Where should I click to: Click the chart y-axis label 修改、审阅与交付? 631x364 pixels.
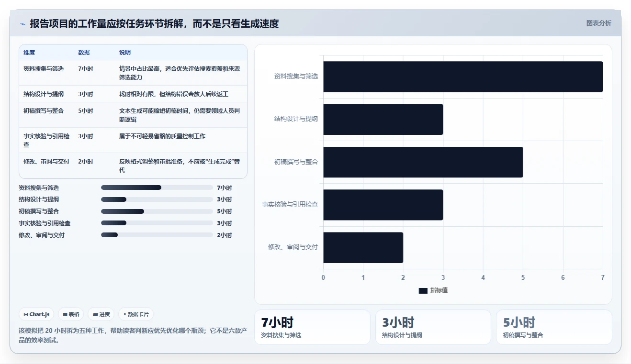coord(293,247)
